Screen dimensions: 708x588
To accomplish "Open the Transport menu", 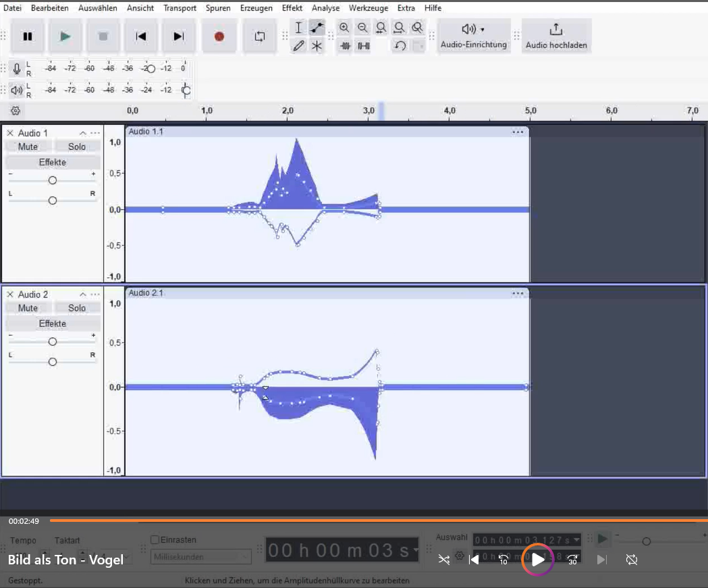I will [x=180, y=8].
